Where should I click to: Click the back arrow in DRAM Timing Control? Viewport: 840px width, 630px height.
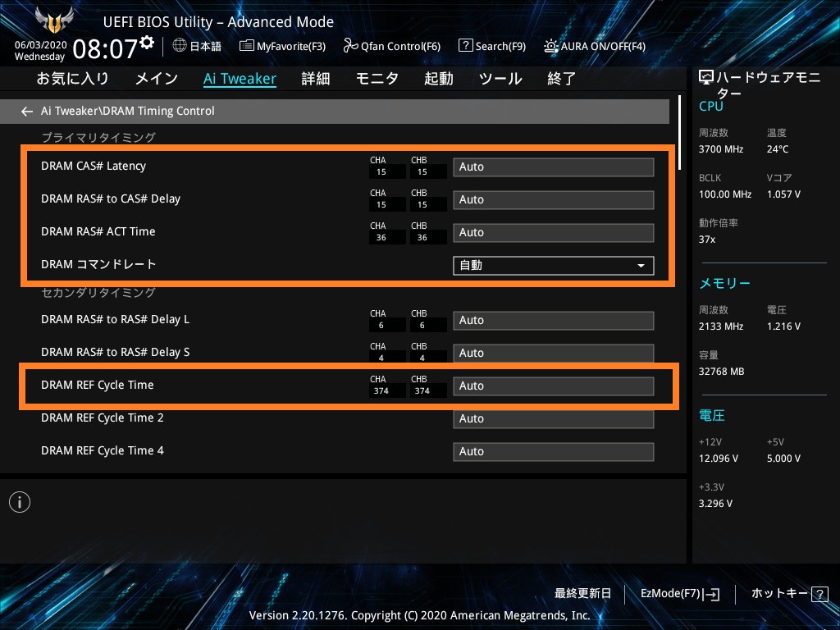pyautogui.click(x=27, y=112)
